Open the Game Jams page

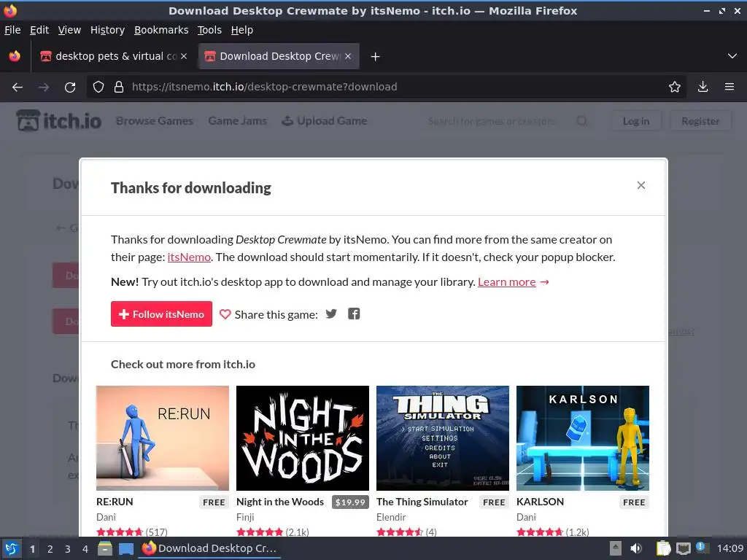coord(237,121)
